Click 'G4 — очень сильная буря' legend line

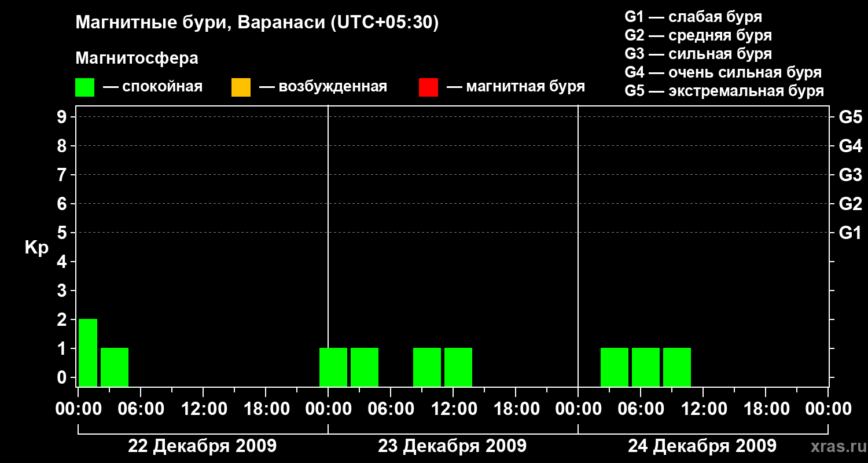pos(723,72)
